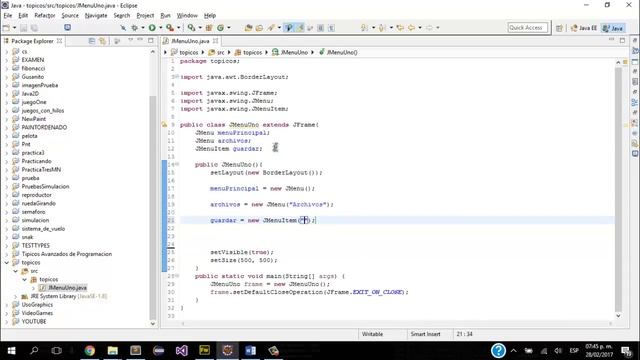
Task: Open the File menu
Action: pyautogui.click(x=8, y=16)
